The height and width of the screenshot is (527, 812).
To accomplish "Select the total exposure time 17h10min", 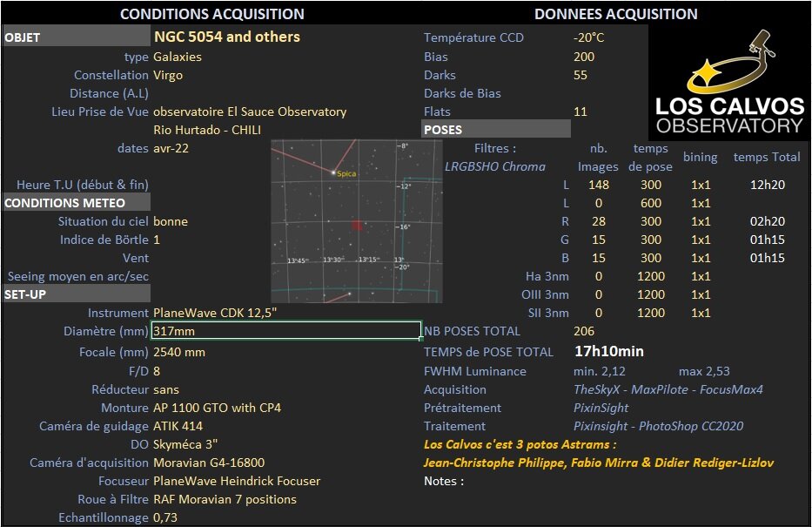I will (x=609, y=351).
